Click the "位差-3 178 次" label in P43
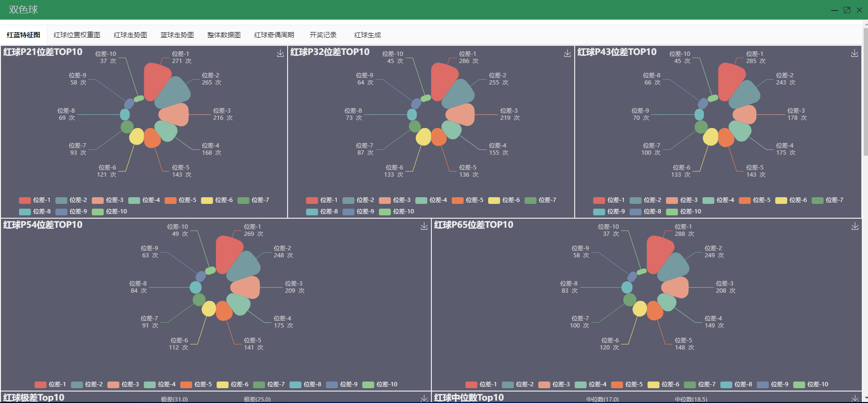Screen dimensions: 868x403 point(797,114)
